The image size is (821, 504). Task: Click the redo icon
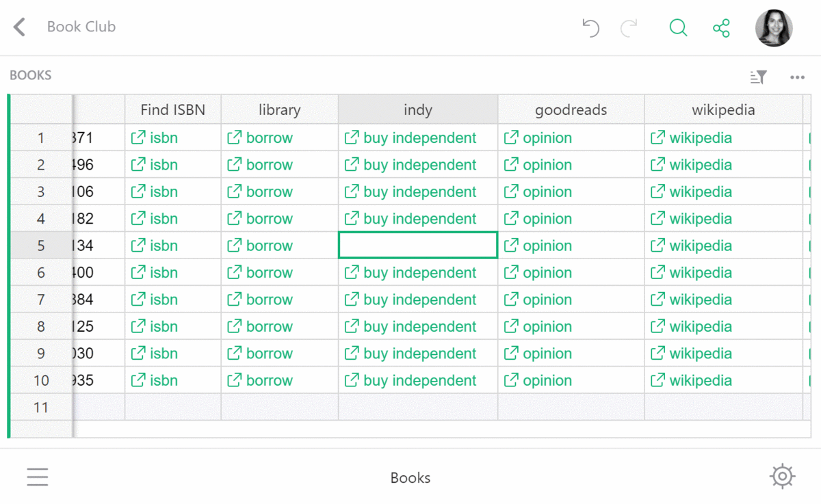[629, 27]
